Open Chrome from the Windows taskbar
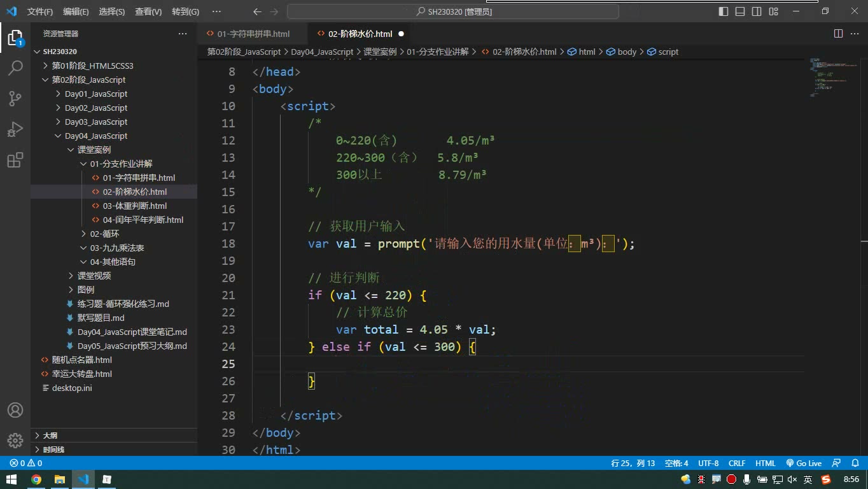 click(36, 479)
